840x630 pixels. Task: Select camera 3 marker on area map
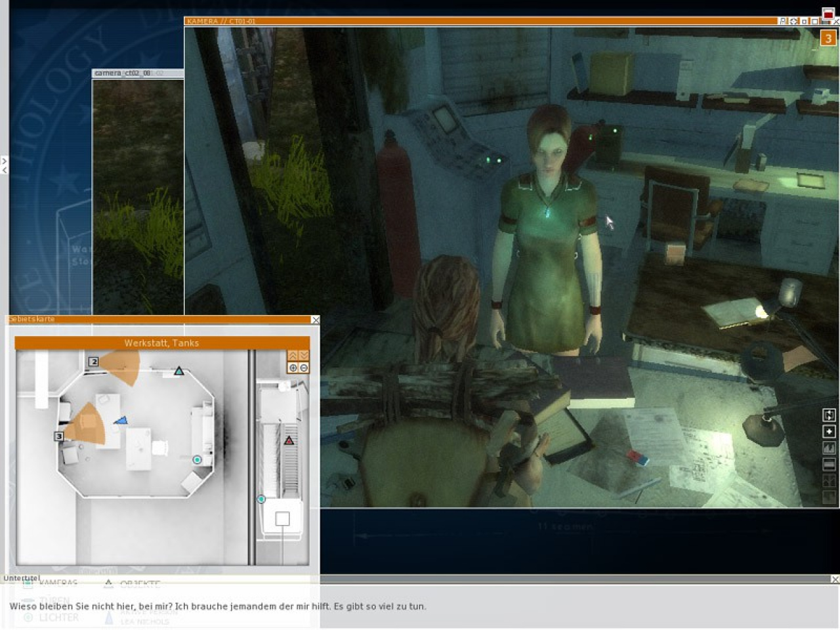(x=58, y=436)
